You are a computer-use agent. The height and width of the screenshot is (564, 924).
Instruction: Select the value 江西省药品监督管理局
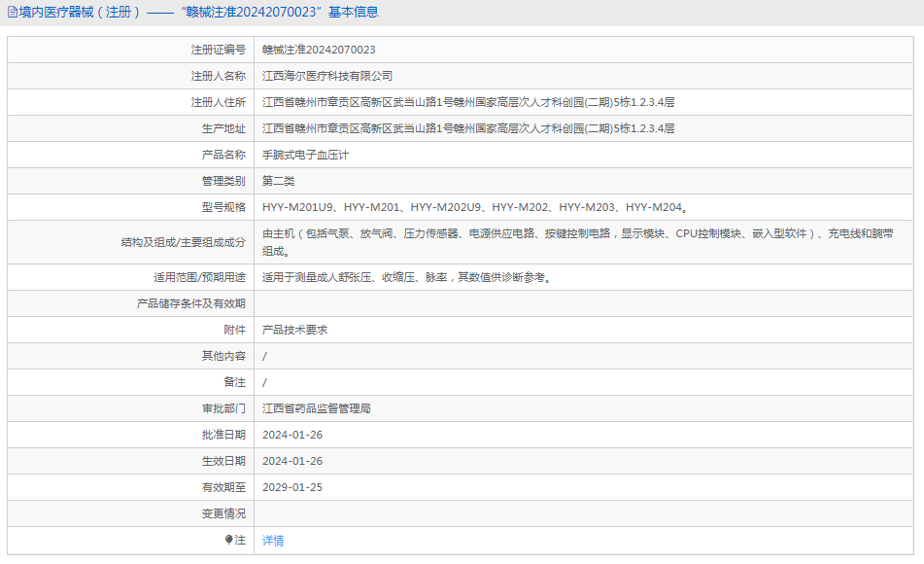point(317,408)
